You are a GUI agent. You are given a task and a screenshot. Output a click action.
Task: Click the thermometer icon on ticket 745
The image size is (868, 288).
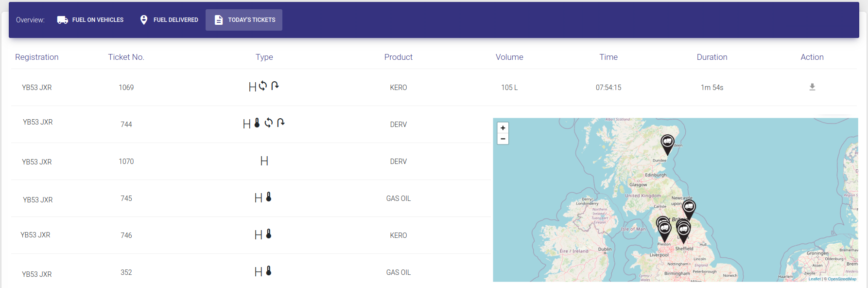(x=269, y=197)
